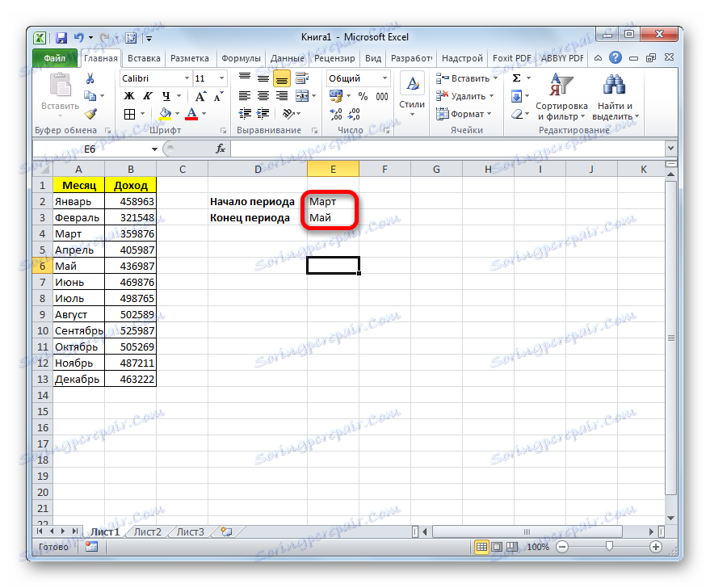Image resolution: width=710 pixels, height=588 pixels.
Task: Switch to the Данные ribbon tab
Action: (x=288, y=58)
